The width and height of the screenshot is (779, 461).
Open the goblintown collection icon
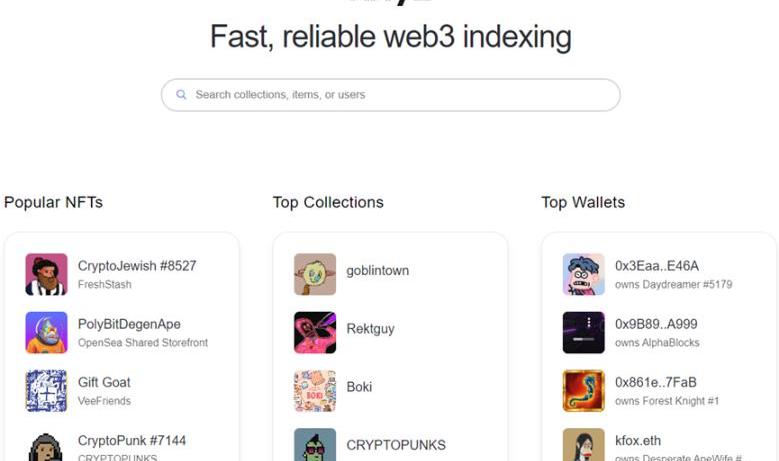coord(315,274)
